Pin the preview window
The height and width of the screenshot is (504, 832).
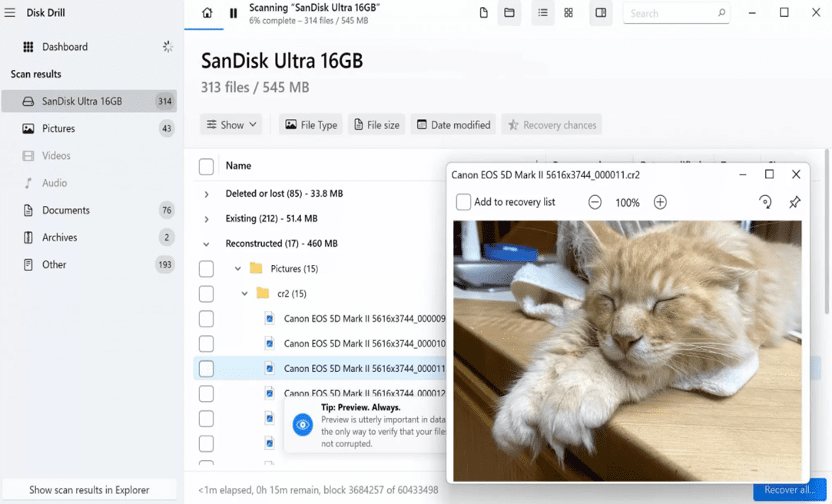(795, 202)
